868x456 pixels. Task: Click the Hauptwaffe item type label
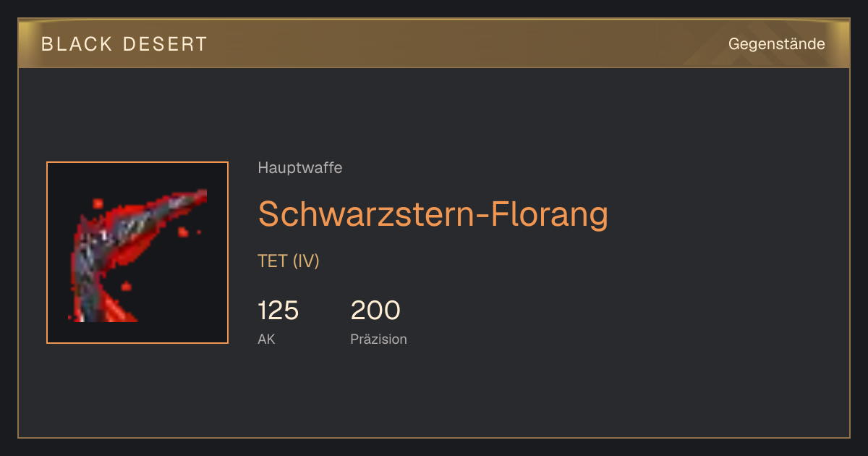click(300, 168)
